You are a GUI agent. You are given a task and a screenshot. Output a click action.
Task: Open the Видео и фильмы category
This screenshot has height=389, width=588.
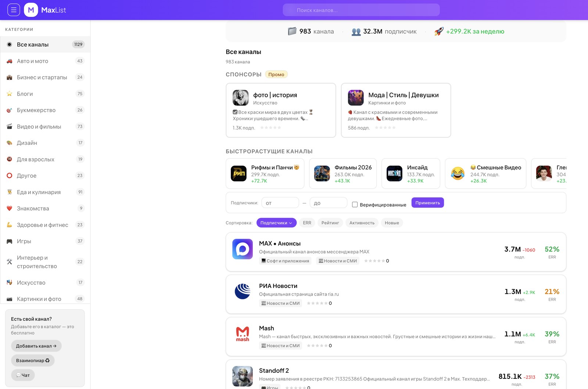tap(45, 126)
